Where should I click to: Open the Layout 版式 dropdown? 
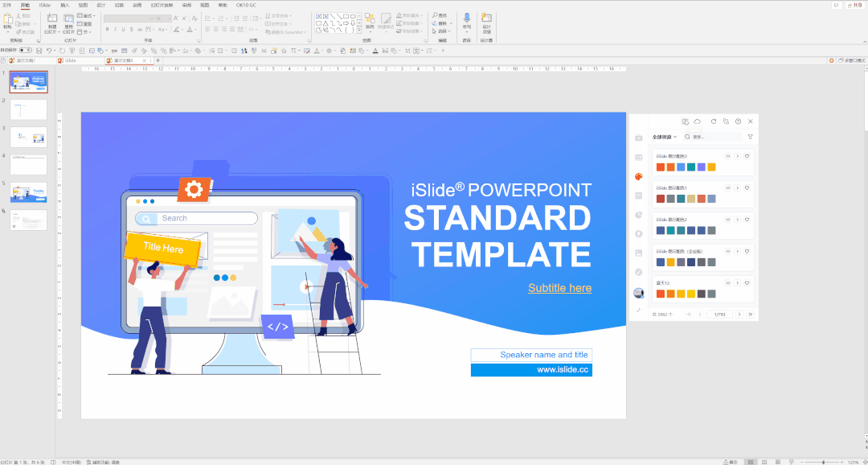click(x=86, y=16)
